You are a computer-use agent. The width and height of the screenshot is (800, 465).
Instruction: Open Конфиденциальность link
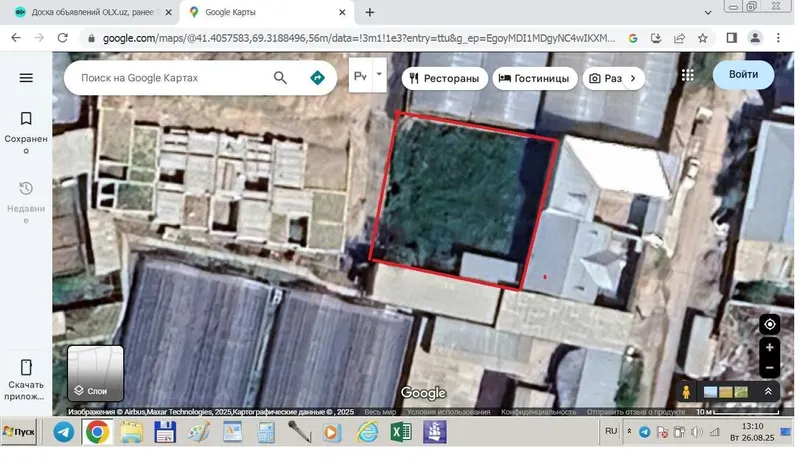coord(538,411)
